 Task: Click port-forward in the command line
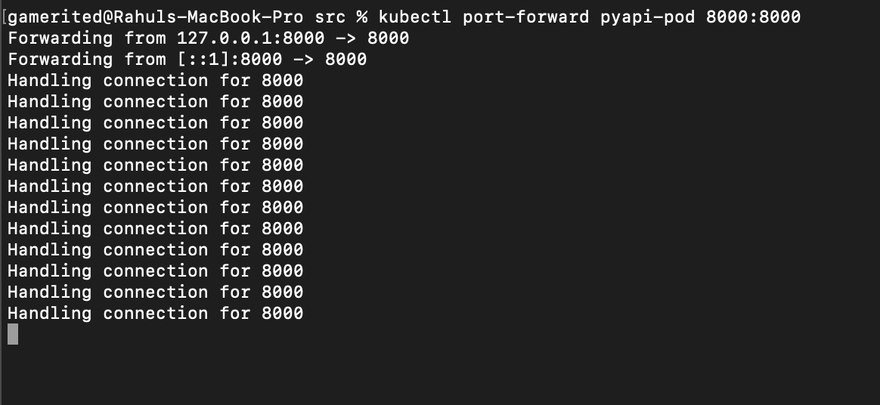[527, 17]
